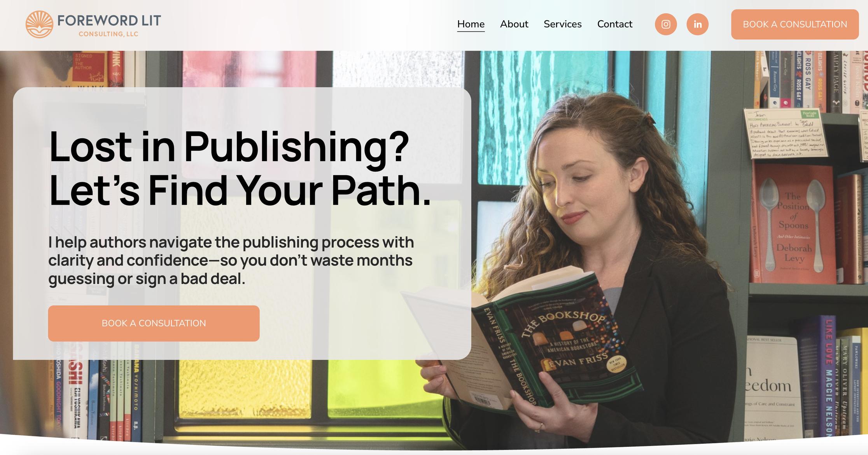Screen dimensions: 868x455
Task: Click the FOREWORD LIT wordmark text
Action: 109,21
